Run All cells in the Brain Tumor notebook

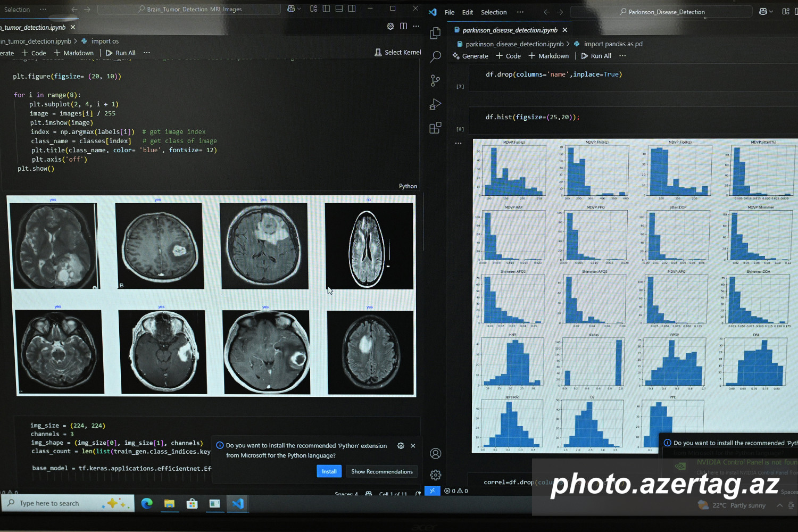click(x=121, y=53)
